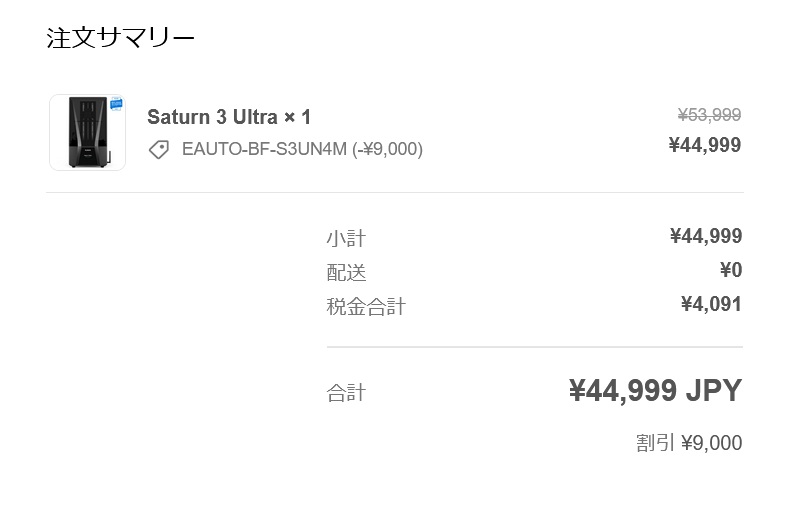Click the ¥0 shipping cost
This screenshot has height=523, width=793.
pyautogui.click(x=731, y=270)
